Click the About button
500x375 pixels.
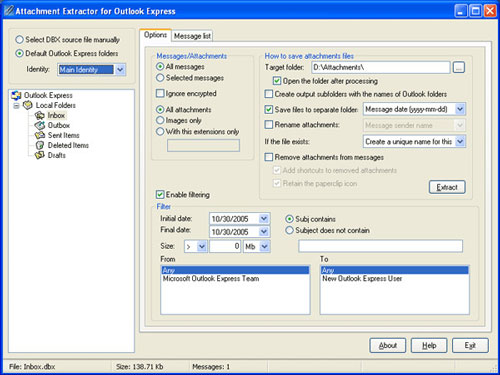pos(388,346)
